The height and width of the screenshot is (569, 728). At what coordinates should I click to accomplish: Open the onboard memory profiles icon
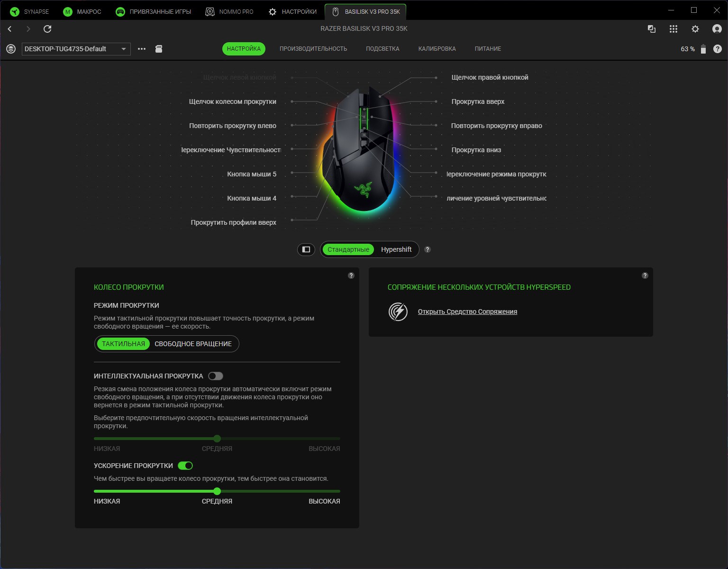tap(159, 49)
